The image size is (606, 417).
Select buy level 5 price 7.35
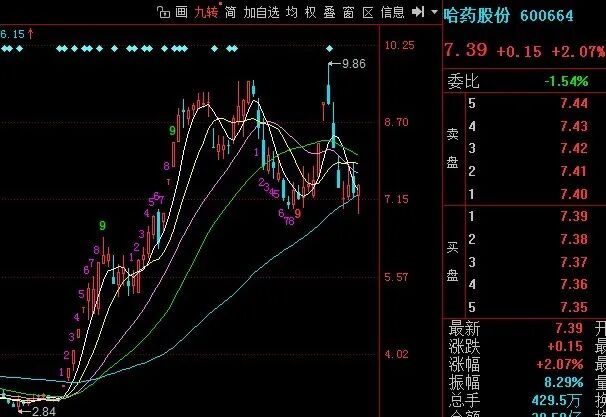[x=574, y=307]
